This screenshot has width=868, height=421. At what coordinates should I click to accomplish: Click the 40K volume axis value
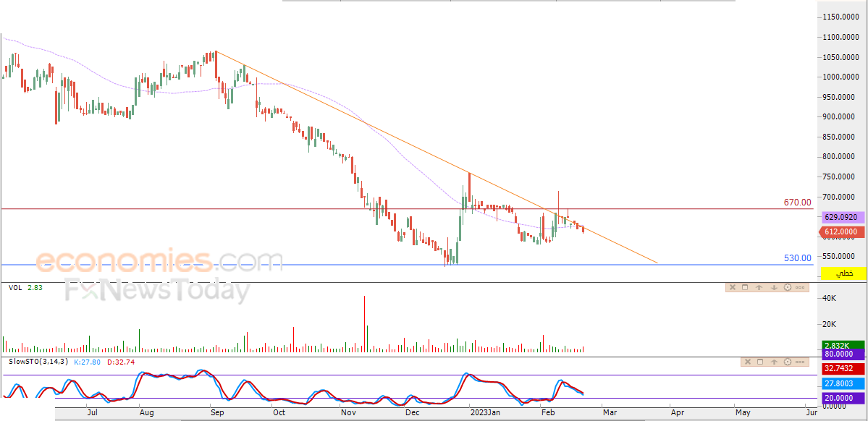pyautogui.click(x=829, y=298)
